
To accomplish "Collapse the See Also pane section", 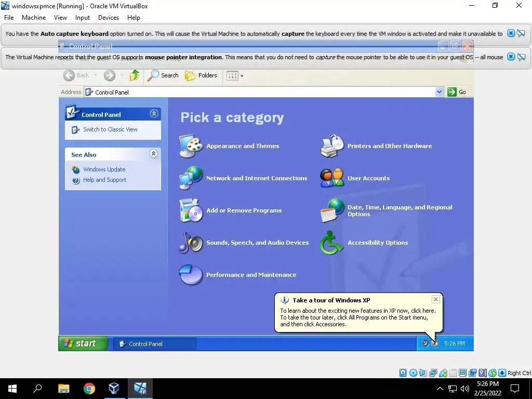I will (x=154, y=154).
